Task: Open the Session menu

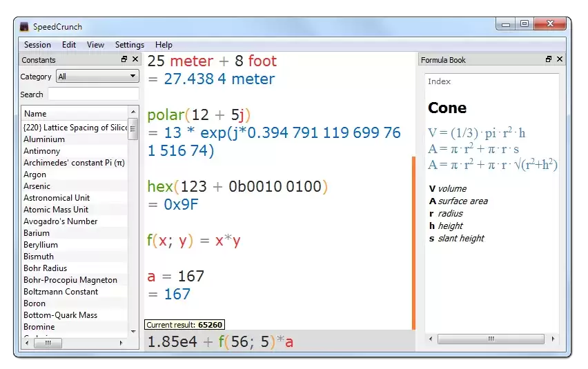Action: tap(37, 45)
